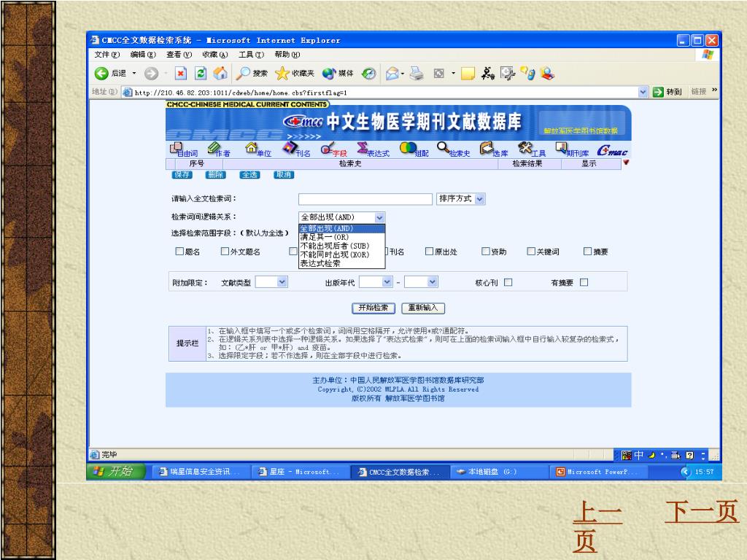
Task: Click the 开始 Start button on taskbar
Action: pyautogui.click(x=116, y=472)
